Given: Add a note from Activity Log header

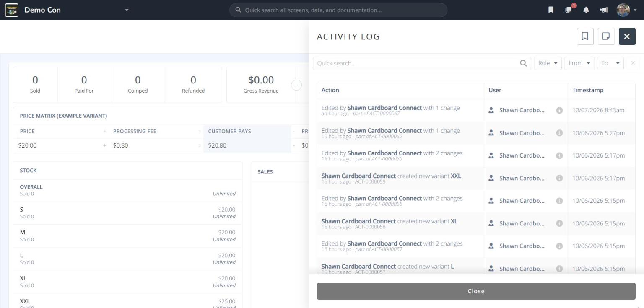Looking at the screenshot, I should pyautogui.click(x=606, y=36).
